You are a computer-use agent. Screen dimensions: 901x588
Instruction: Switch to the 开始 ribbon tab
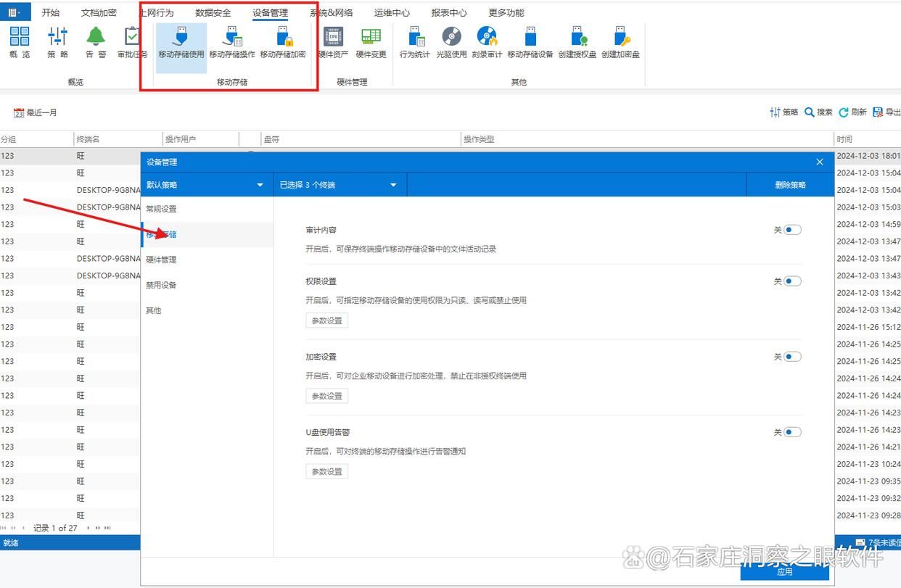pyautogui.click(x=51, y=12)
